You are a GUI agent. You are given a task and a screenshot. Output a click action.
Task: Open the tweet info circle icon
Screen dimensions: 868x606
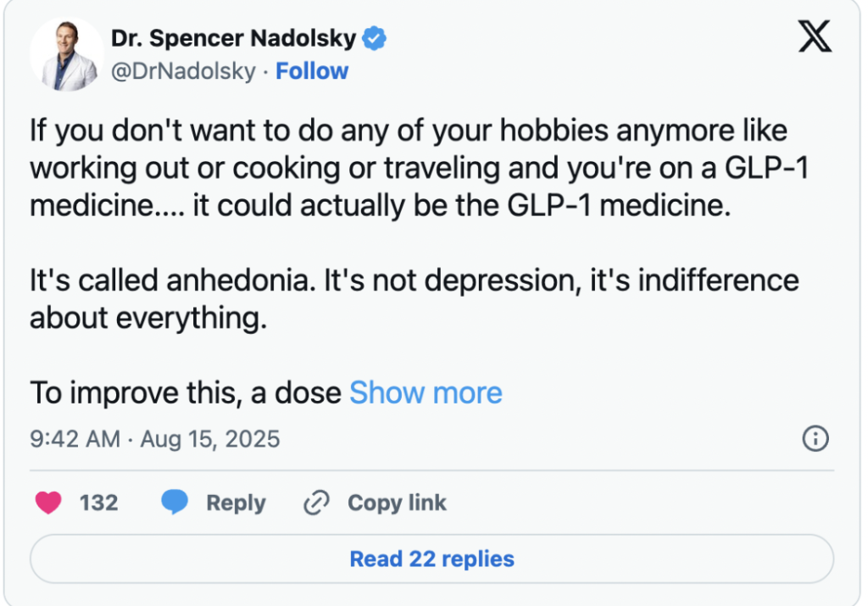pos(815,438)
